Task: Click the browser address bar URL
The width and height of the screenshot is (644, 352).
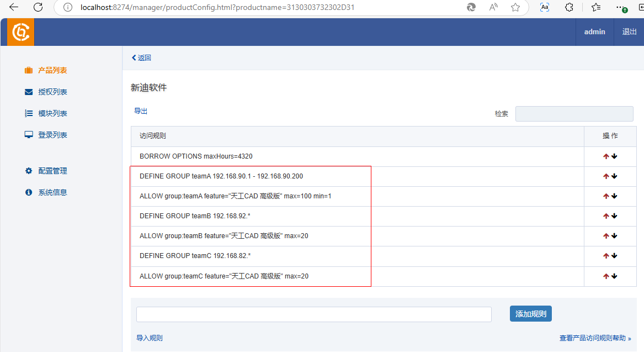Action: click(217, 7)
